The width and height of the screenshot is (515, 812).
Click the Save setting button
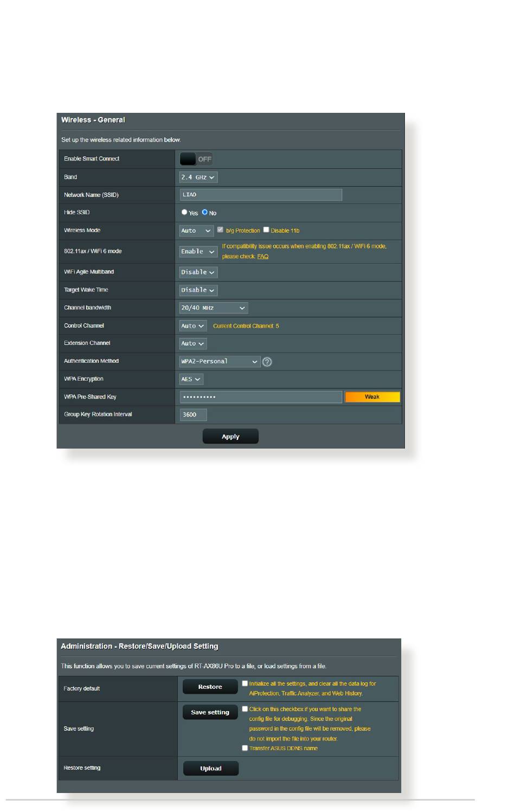coord(210,712)
